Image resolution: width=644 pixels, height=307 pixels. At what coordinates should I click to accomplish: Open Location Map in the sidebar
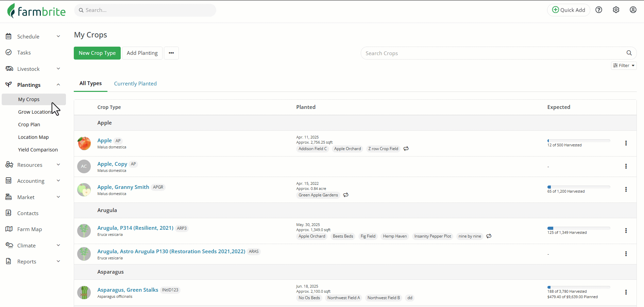[33, 137]
